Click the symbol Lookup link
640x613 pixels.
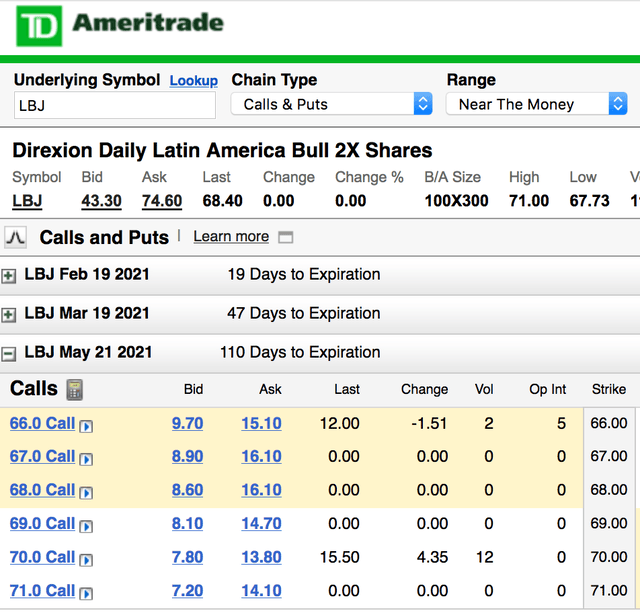click(193, 80)
